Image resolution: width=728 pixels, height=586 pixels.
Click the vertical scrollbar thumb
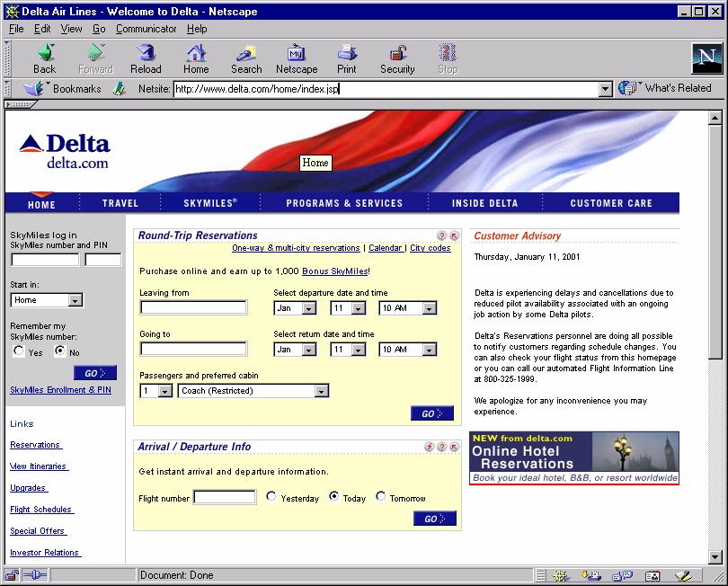[x=715, y=242]
